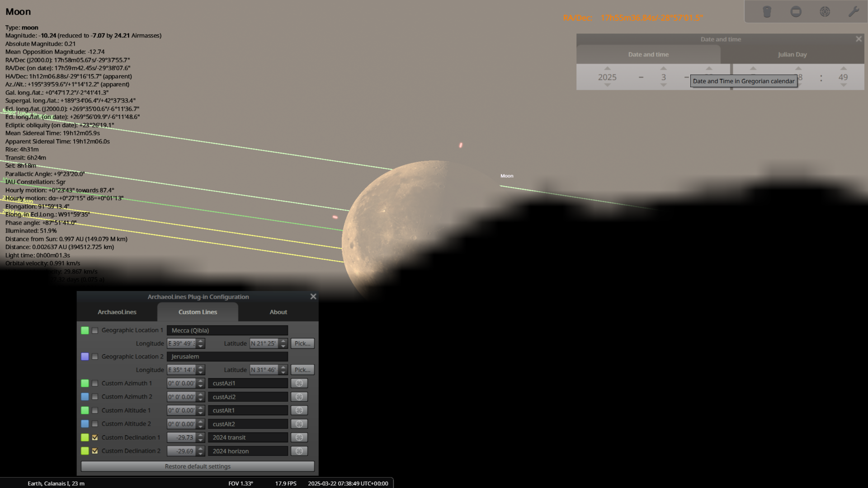Screen dimensions: 868x488
Task: Click the crosshair icon beside 2024 transit
Action: tap(299, 437)
